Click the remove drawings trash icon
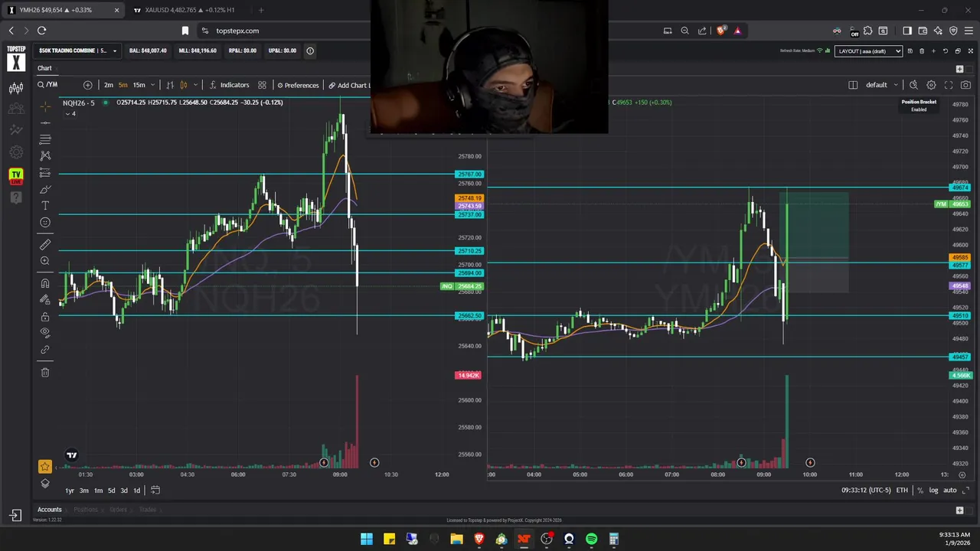Screen dimensions: 980x551 point(45,372)
